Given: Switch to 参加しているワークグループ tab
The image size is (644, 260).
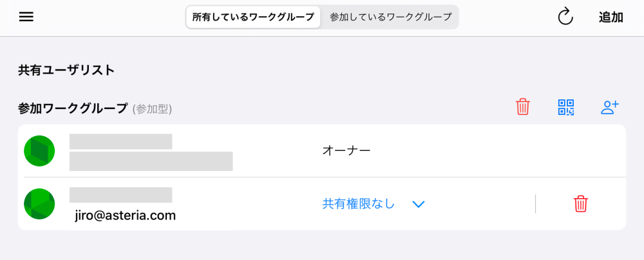Looking at the screenshot, I should point(391,17).
